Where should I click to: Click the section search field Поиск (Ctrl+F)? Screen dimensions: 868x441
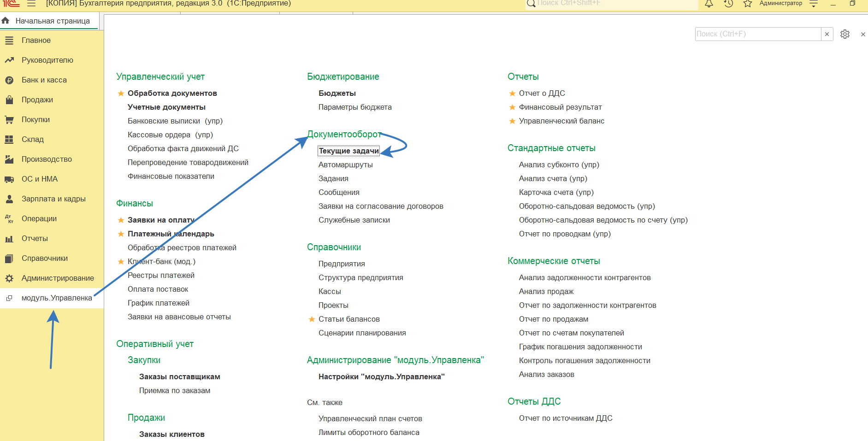tap(758, 34)
